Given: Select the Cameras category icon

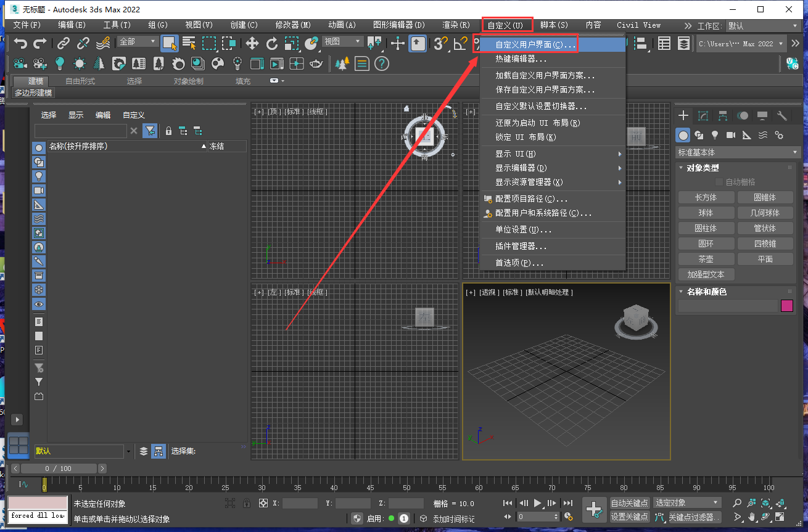Looking at the screenshot, I should coord(731,135).
